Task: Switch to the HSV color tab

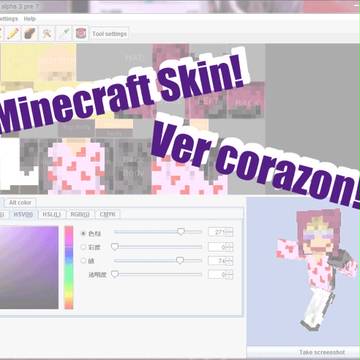Action: point(23,214)
